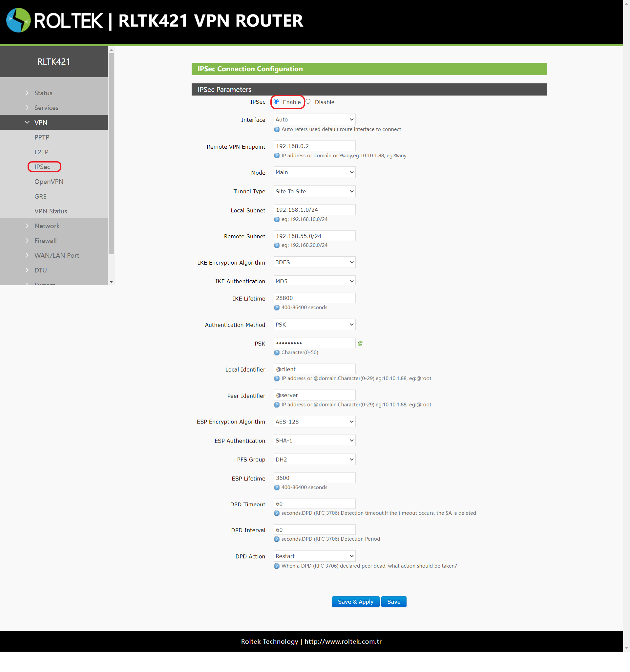Click the Save & Apply button
630x672 pixels.
point(355,602)
